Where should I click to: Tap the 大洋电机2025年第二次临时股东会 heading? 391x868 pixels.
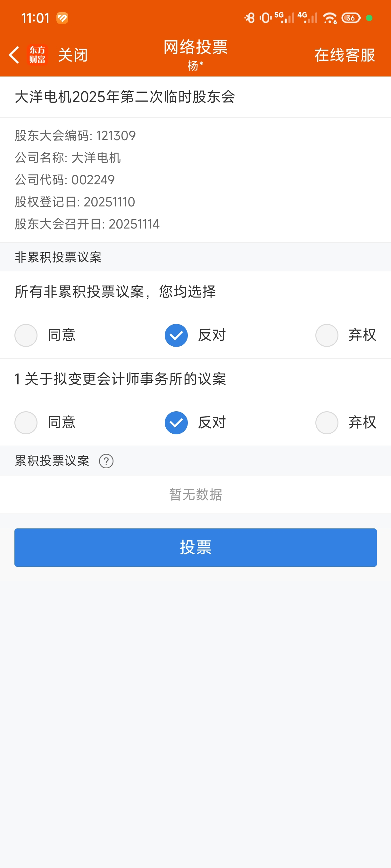[x=125, y=97]
